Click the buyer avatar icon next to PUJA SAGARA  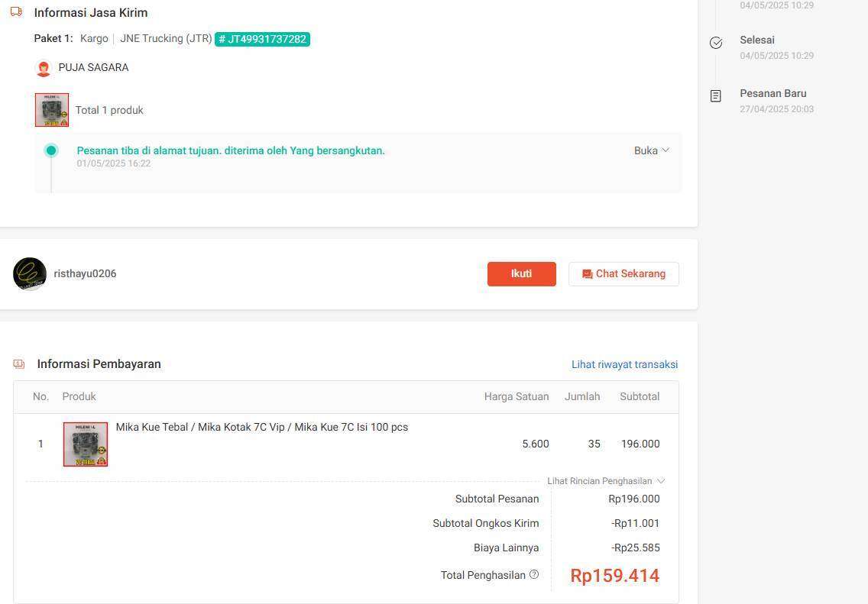tap(44, 69)
